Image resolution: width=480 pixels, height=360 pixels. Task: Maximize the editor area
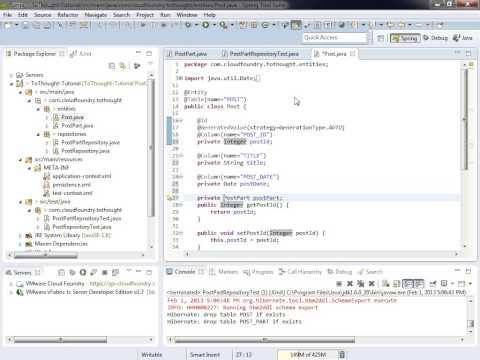468,53
